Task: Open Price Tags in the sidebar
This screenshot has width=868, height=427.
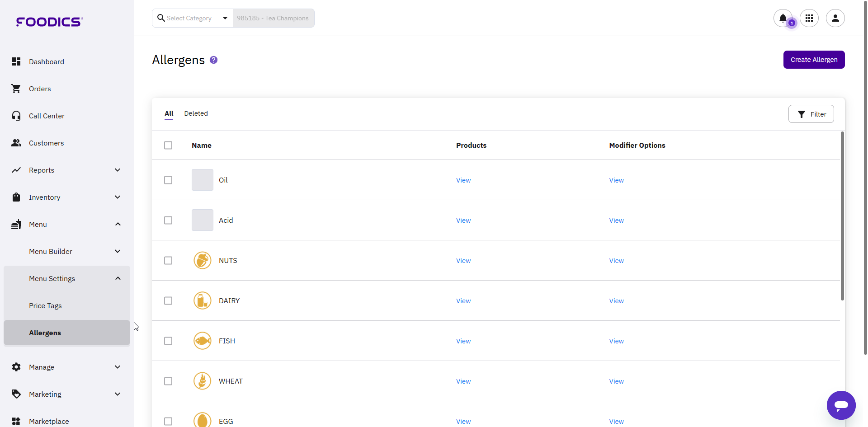Action: [45, 306]
